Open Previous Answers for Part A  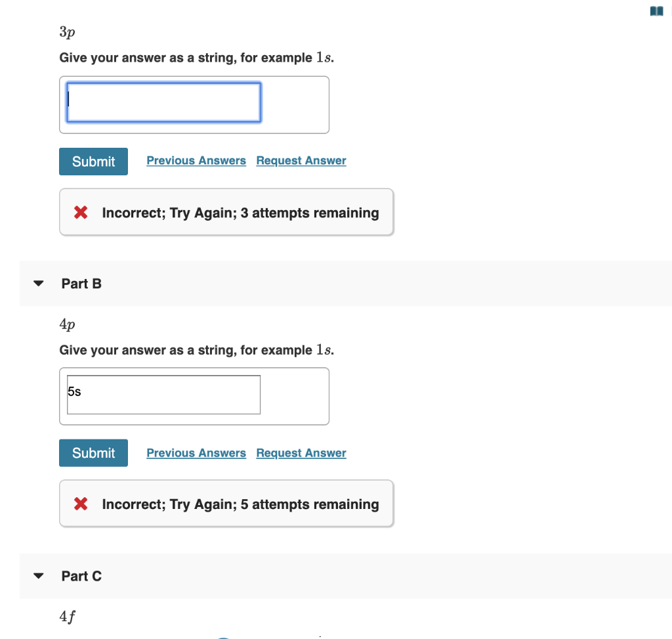point(196,160)
